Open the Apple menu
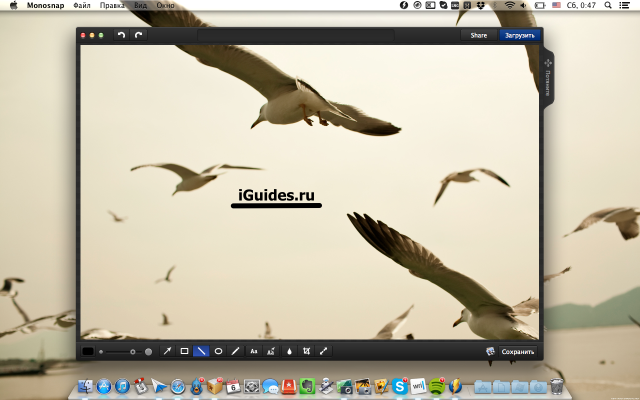The width and height of the screenshot is (640, 400). [13, 5]
